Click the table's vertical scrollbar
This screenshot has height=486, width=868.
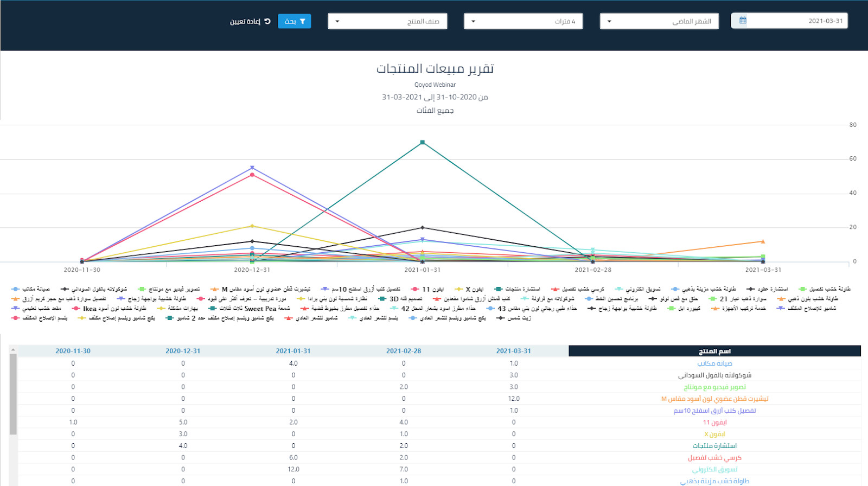pyautogui.click(x=13, y=394)
